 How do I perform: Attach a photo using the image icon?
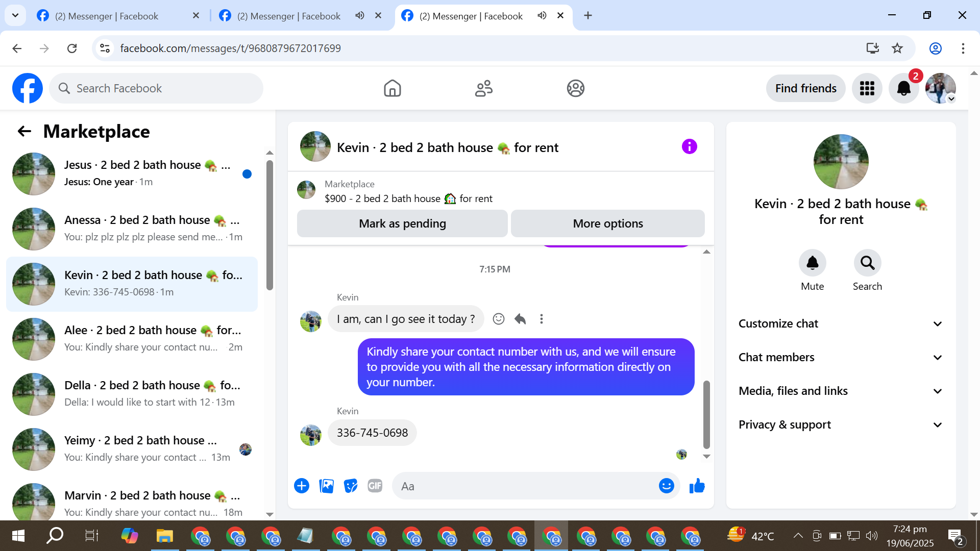[326, 486]
